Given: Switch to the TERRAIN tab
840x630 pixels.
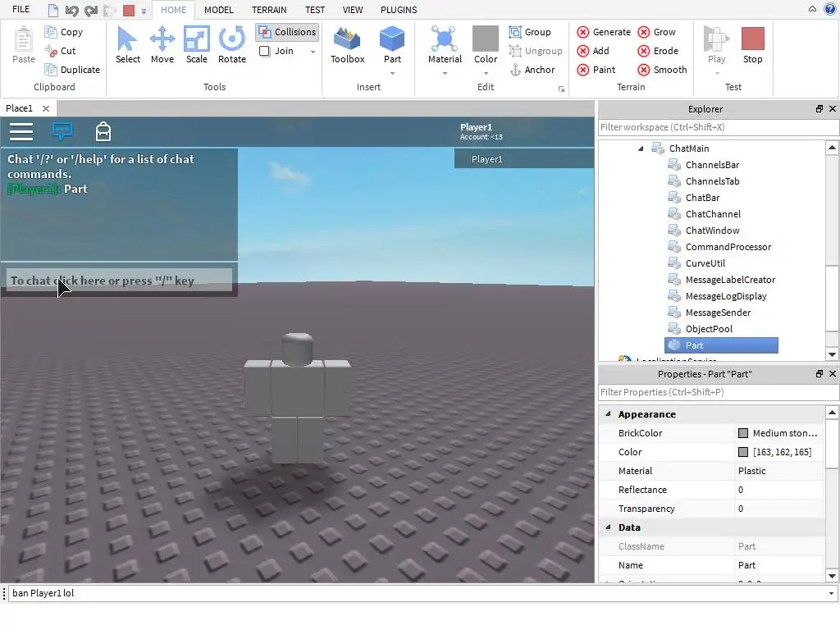Looking at the screenshot, I should pyautogui.click(x=269, y=10).
